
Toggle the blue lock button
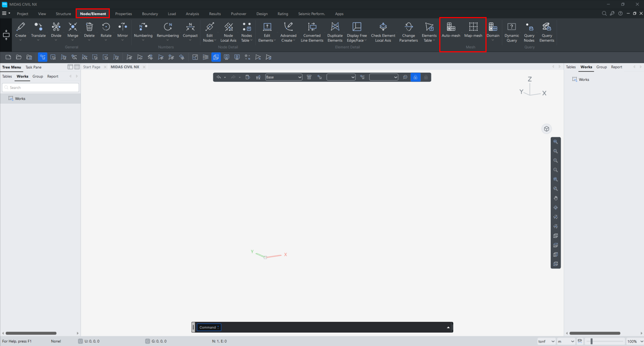pyautogui.click(x=415, y=77)
